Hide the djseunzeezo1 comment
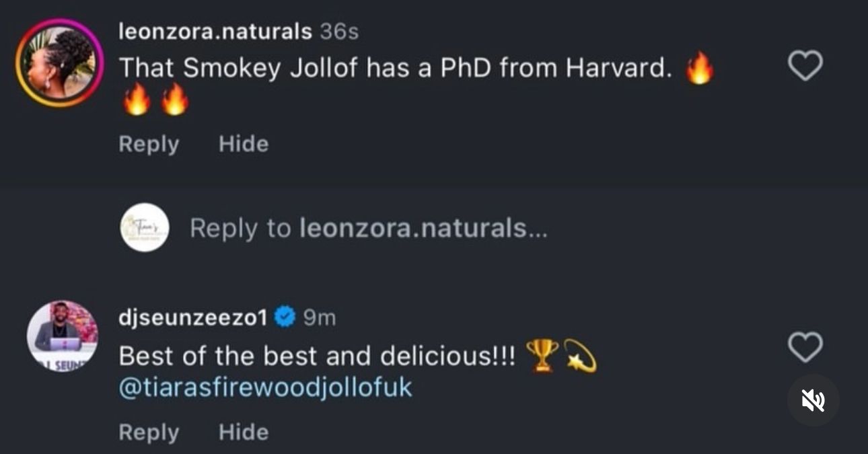868x454 pixels. 244,432
